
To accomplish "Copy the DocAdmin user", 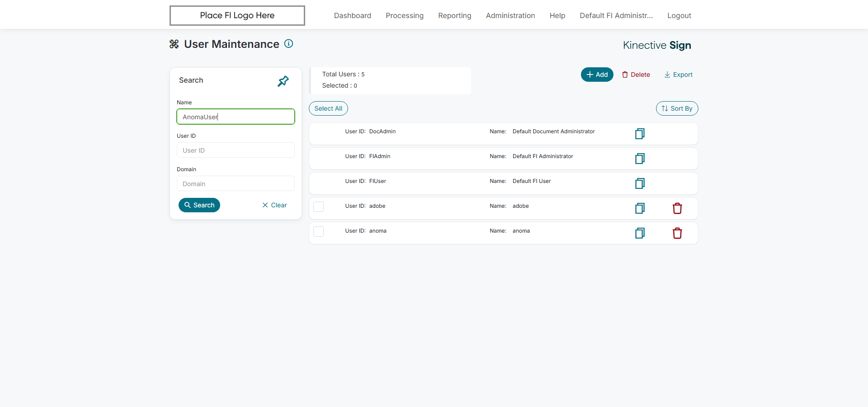I will pos(640,134).
